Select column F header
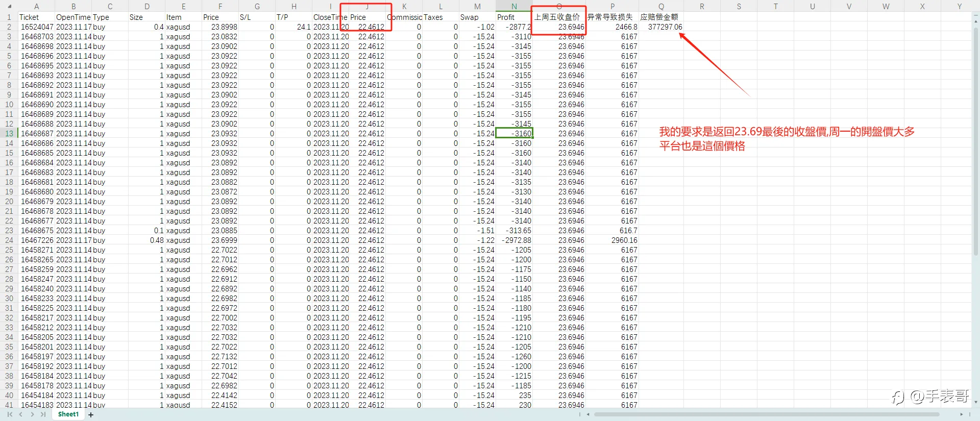Image resolution: width=980 pixels, height=421 pixels. point(220,6)
